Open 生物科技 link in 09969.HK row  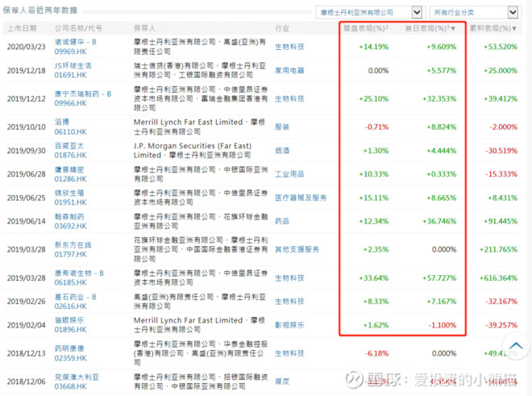click(289, 47)
